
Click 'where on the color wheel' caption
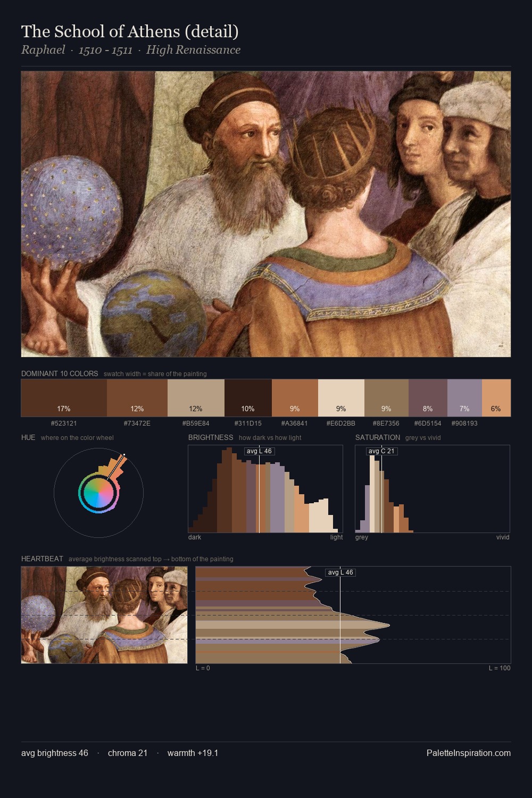tap(77, 438)
